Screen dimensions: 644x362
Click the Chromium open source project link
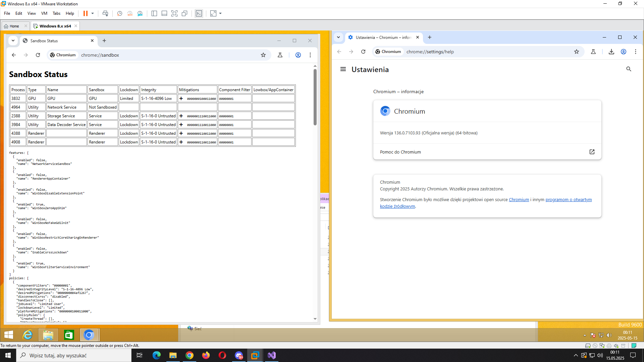tap(519, 200)
